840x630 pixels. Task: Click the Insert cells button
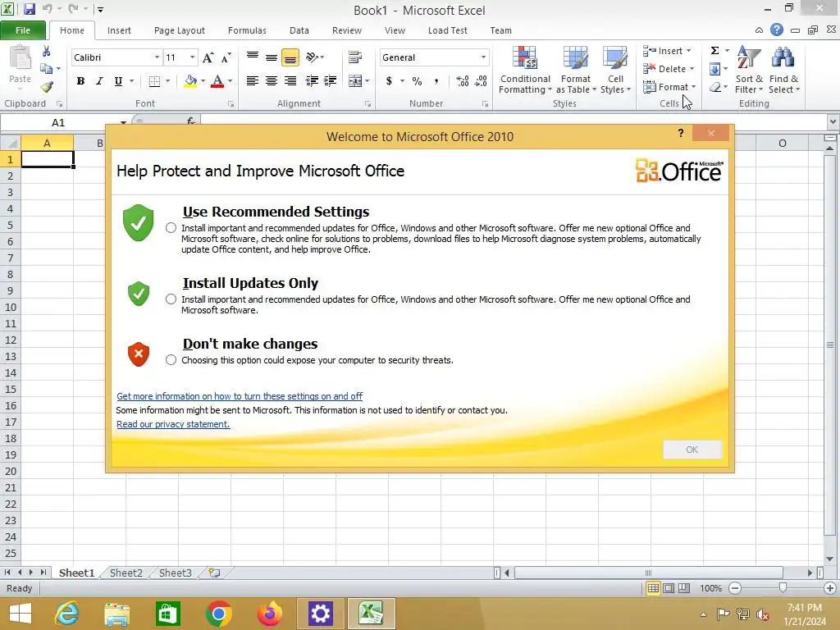(667, 51)
